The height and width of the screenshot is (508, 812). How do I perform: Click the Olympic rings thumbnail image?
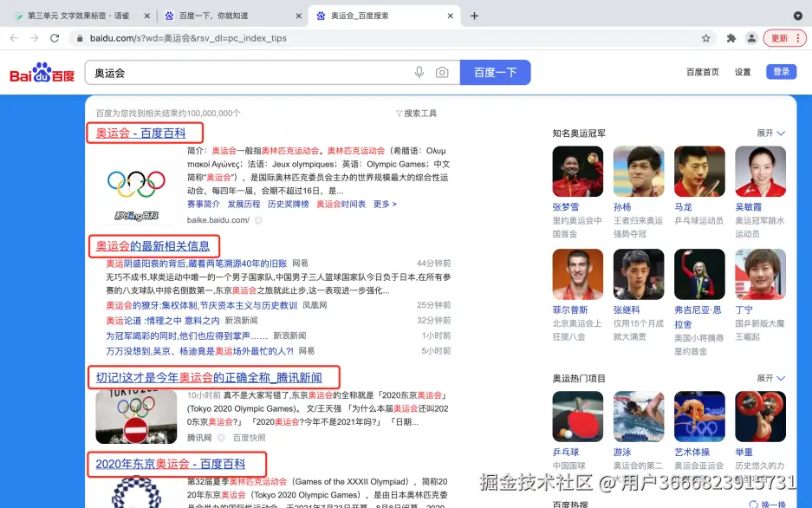tap(136, 186)
